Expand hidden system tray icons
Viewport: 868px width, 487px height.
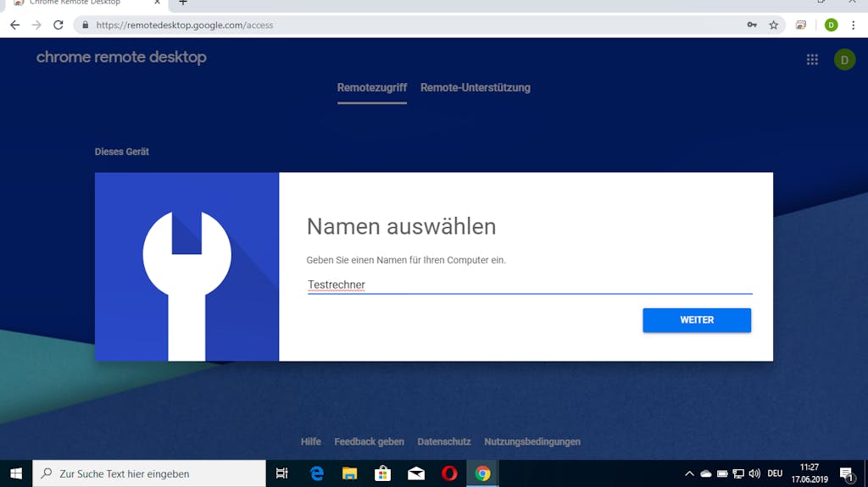click(689, 473)
